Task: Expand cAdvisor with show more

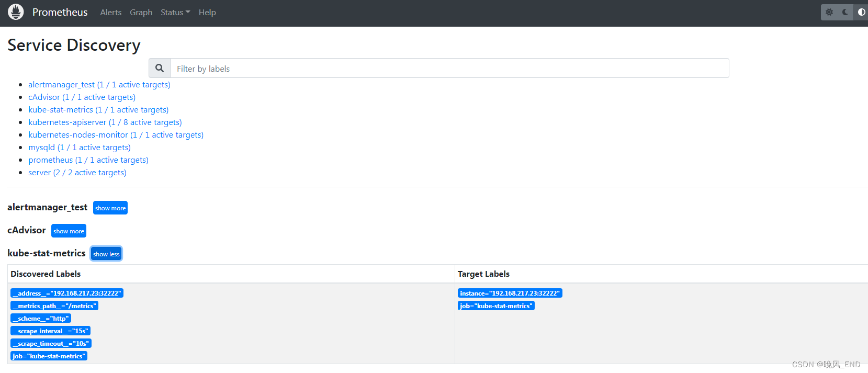Action: [x=69, y=231]
